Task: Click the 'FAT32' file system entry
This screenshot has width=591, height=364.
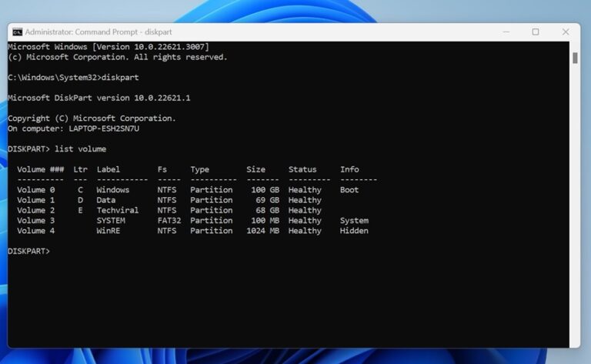Action: click(x=170, y=220)
